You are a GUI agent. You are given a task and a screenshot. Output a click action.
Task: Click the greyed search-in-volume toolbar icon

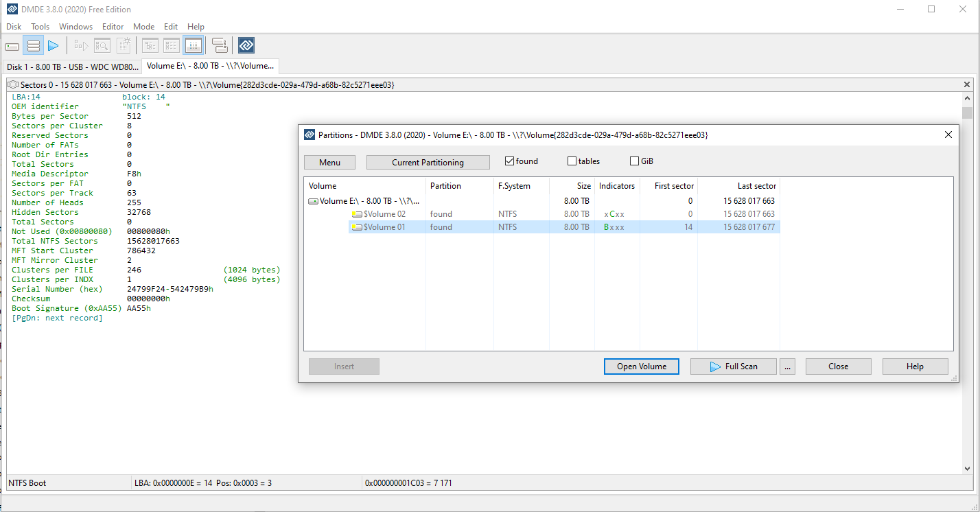click(102, 46)
